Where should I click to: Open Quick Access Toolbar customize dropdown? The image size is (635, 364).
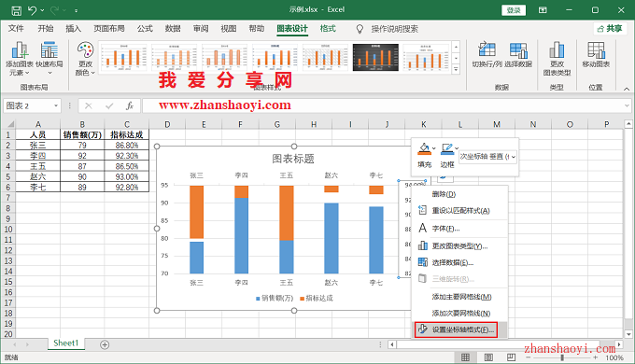[x=77, y=10]
